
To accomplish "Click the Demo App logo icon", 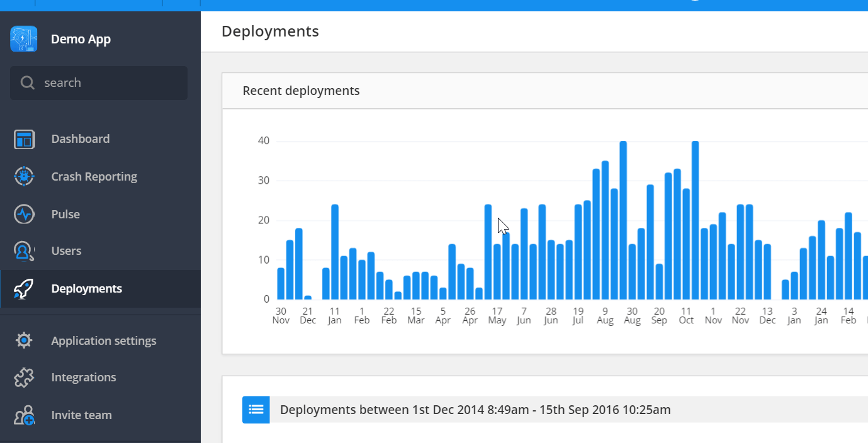I will [x=23, y=38].
